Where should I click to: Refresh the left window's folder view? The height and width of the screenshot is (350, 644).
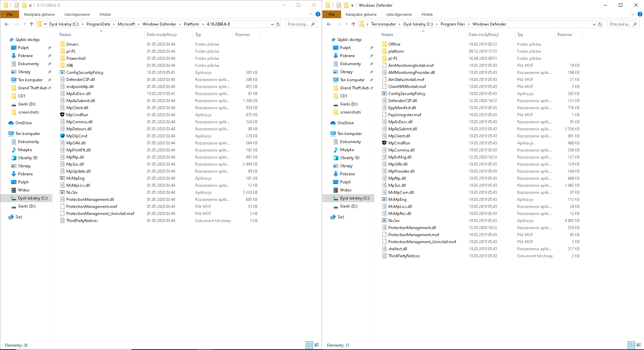click(278, 24)
